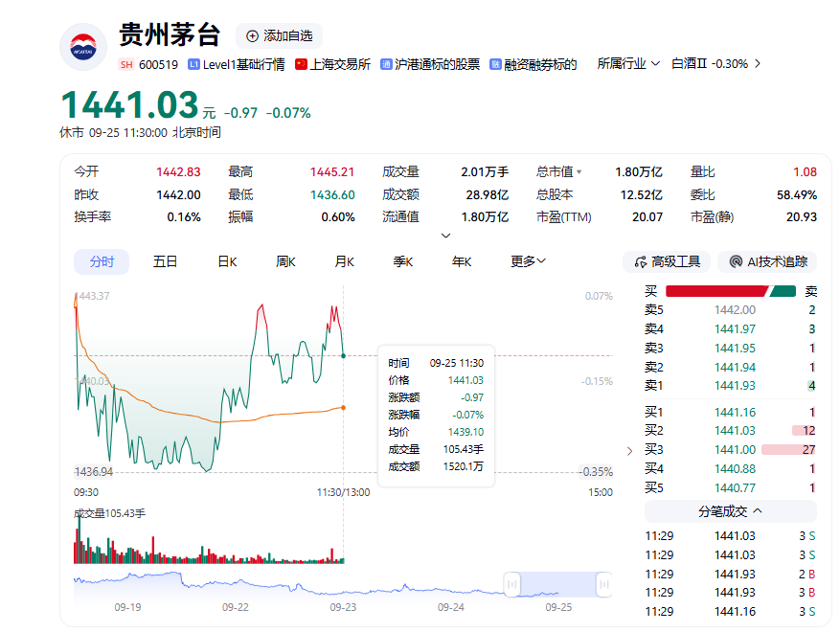Image resolution: width=840 pixels, height=632 pixels.
Task: Open the 更多 chart period dropdown
Action: coord(528,261)
